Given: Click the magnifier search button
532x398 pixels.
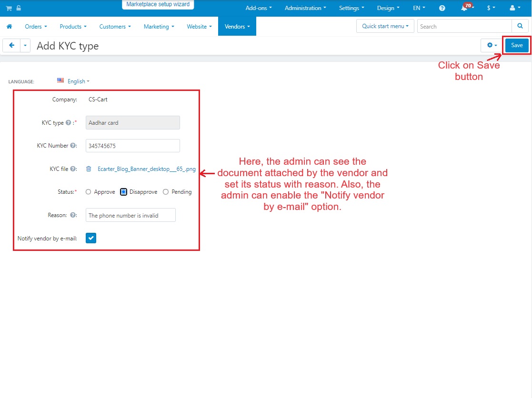Looking at the screenshot, I should pyautogui.click(x=520, y=26).
